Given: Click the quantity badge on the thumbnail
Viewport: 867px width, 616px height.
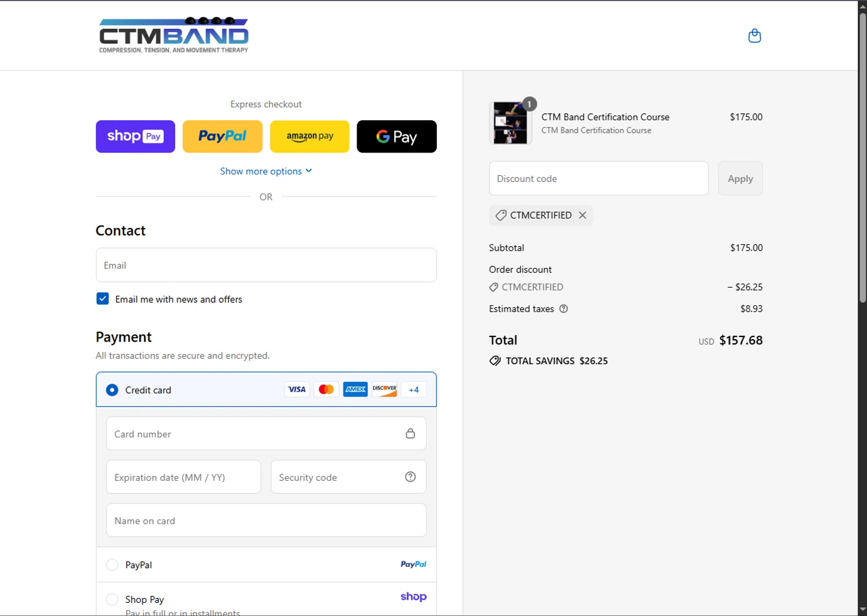Looking at the screenshot, I should pyautogui.click(x=529, y=104).
